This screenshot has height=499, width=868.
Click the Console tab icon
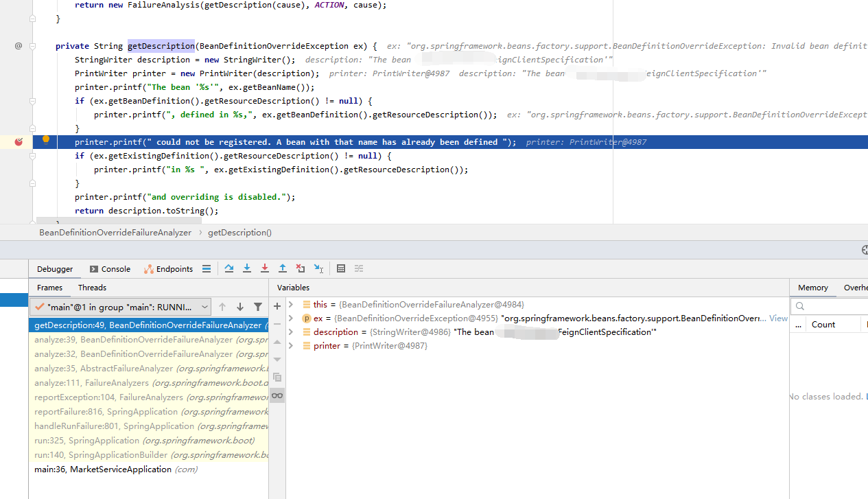(x=94, y=269)
